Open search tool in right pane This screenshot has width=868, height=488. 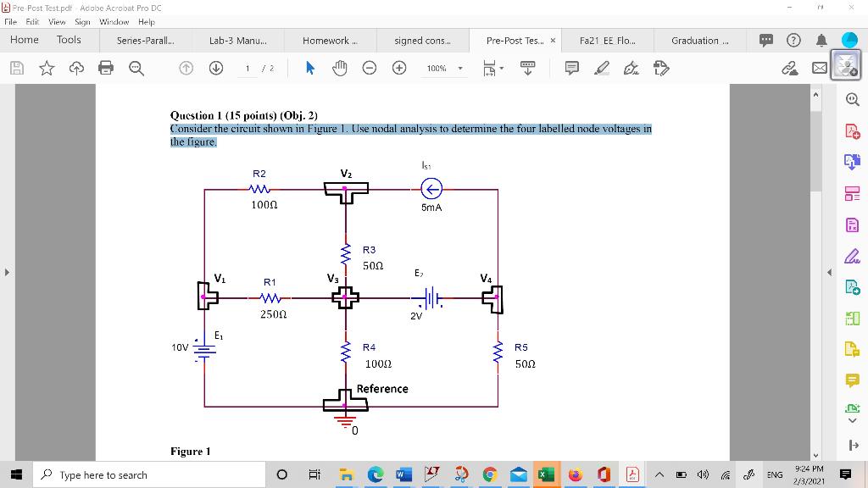(x=853, y=100)
